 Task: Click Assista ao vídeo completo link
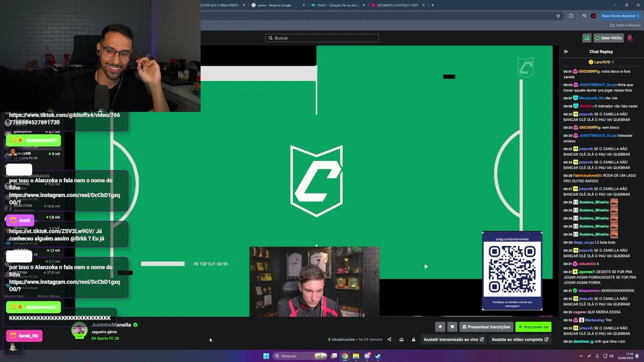tap(520, 339)
